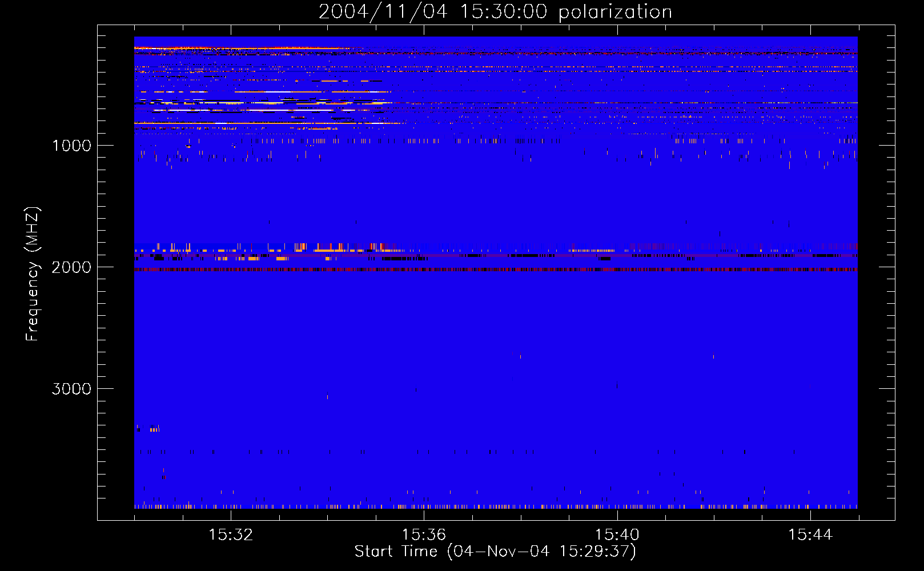Select the 3000 frequency tick label
This screenshot has height=571, width=924.
(x=71, y=389)
